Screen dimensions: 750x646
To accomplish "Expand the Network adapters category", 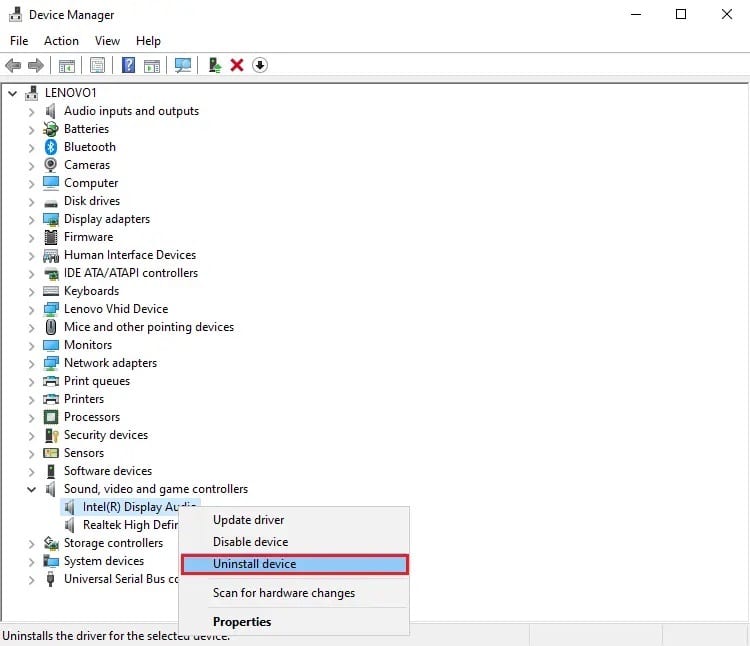I will point(31,364).
